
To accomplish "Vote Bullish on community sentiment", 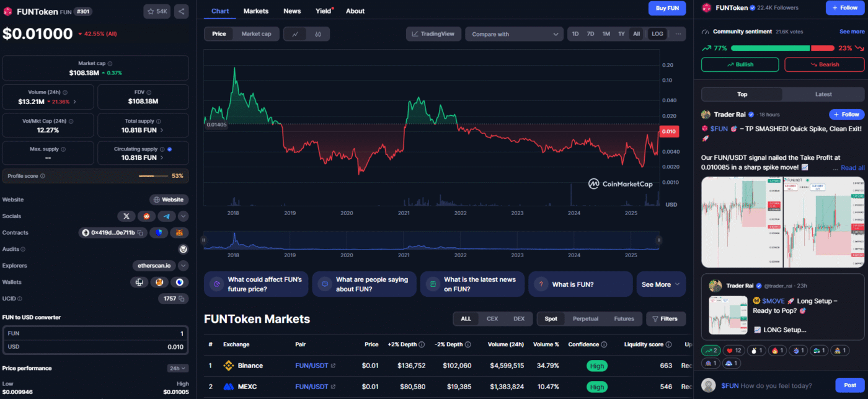I will point(740,64).
